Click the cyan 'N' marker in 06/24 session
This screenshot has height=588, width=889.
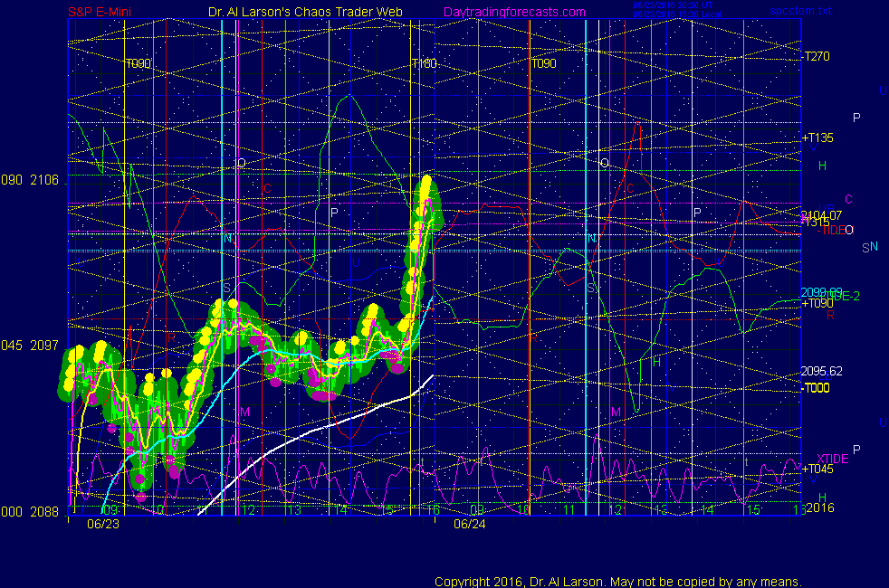coord(591,239)
